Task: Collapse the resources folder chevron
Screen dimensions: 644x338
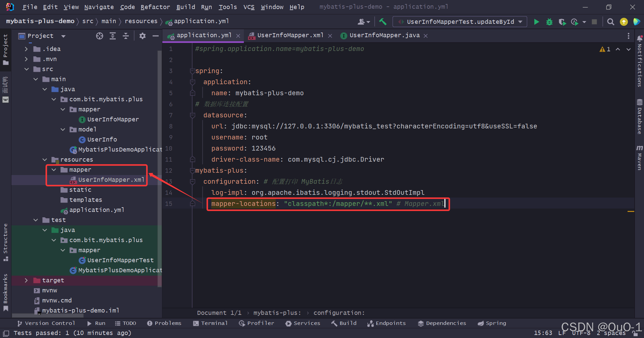Action: click(x=45, y=160)
